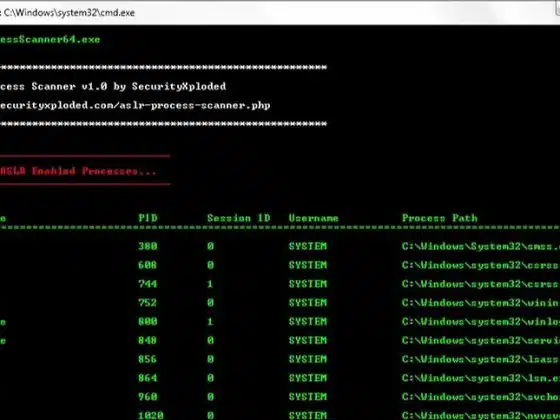
Task: Select PID value 960
Action: pyautogui.click(x=148, y=397)
